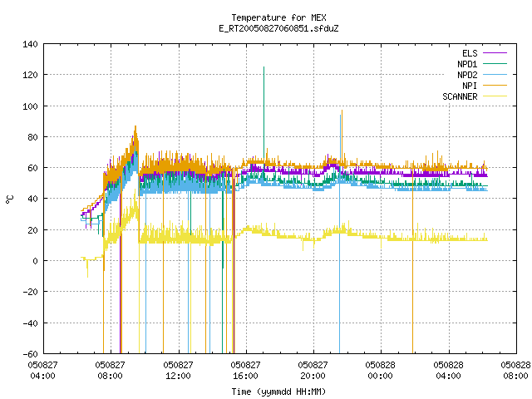Click the y-axis value 0
Image resolution: width=532 pixels, height=399 pixels.
[x=35, y=261]
